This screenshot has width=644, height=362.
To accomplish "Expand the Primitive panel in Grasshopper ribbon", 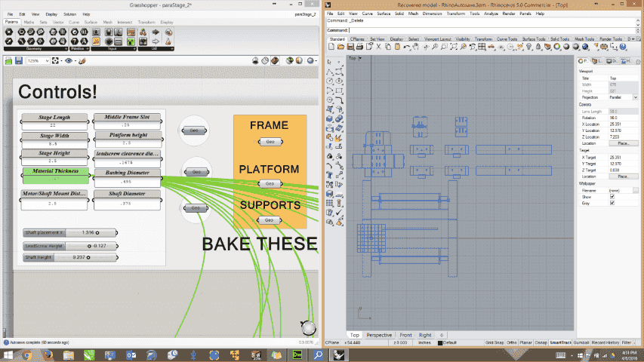I will (x=88, y=49).
